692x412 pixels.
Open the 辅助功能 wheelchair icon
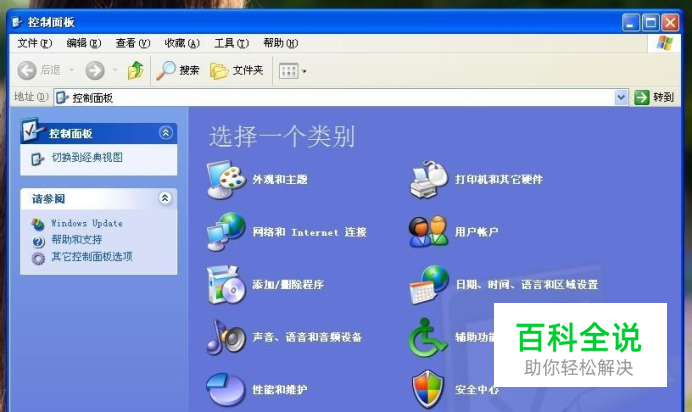(428, 337)
